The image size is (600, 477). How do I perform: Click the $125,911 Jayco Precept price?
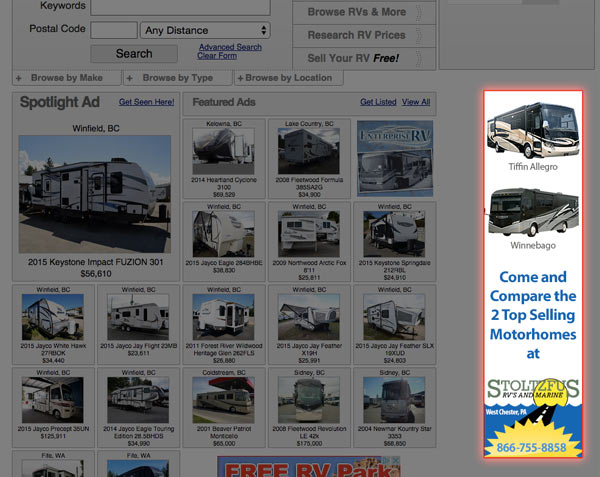click(53, 436)
